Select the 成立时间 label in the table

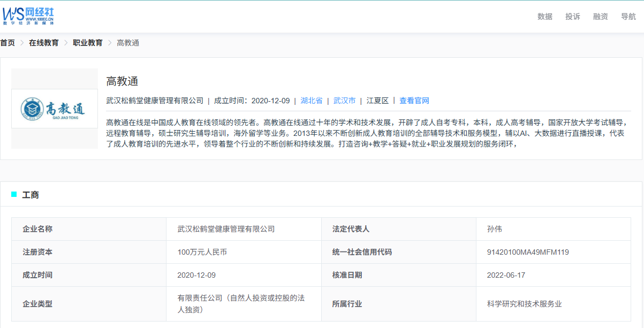click(x=89, y=275)
